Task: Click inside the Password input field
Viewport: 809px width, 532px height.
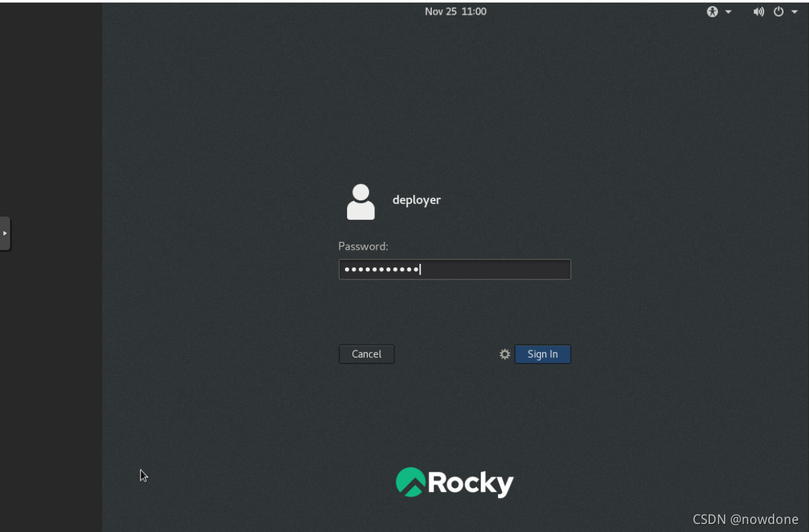Action: (455, 269)
